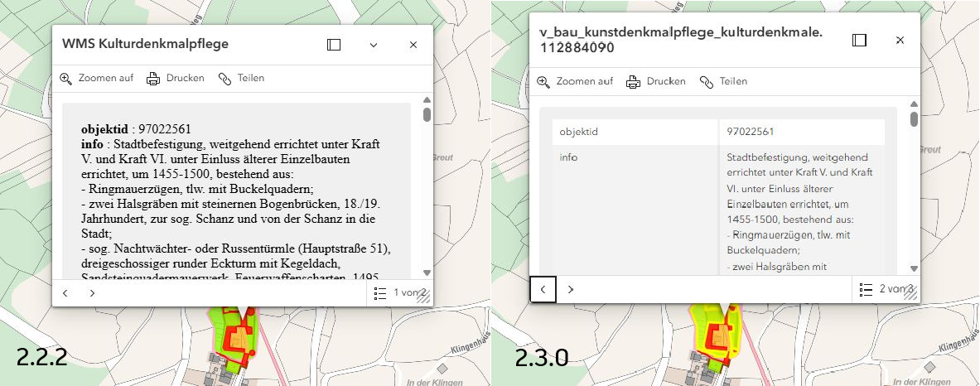Go to next feature in WMS Kulturdenkmalpflege popup
Viewport: 980px width, 386px height.
coord(92,292)
